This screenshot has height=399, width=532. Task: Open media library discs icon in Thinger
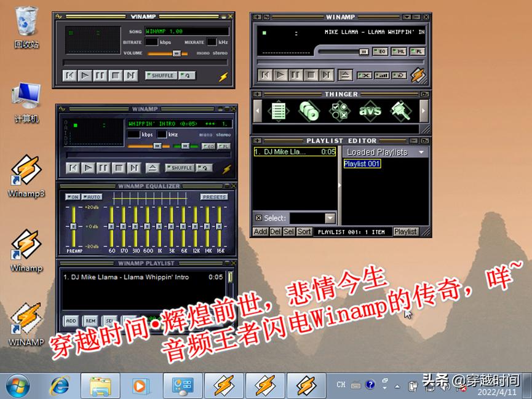click(x=309, y=111)
